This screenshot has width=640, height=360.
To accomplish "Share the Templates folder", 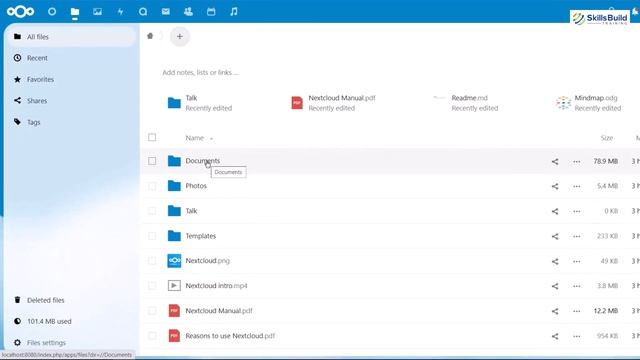I will pos(555,236).
